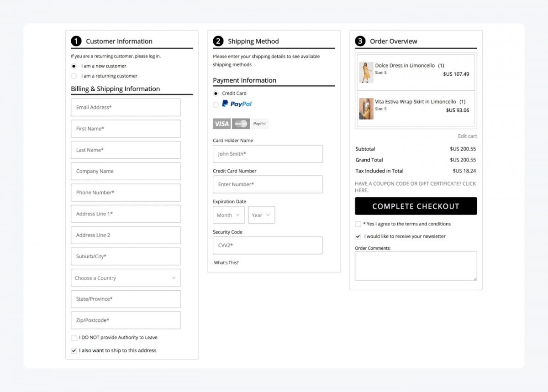Focus the Credit Card Number field
Viewport: 548px width, 392px height.
(268, 184)
